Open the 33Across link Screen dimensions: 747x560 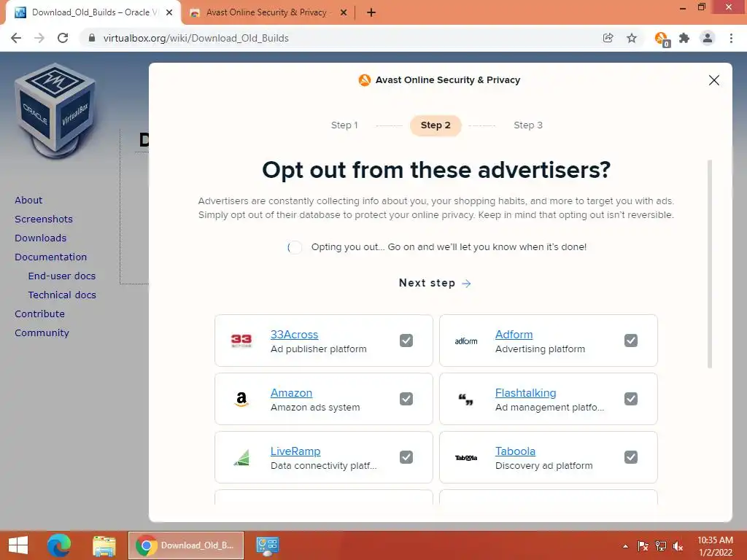(x=295, y=334)
